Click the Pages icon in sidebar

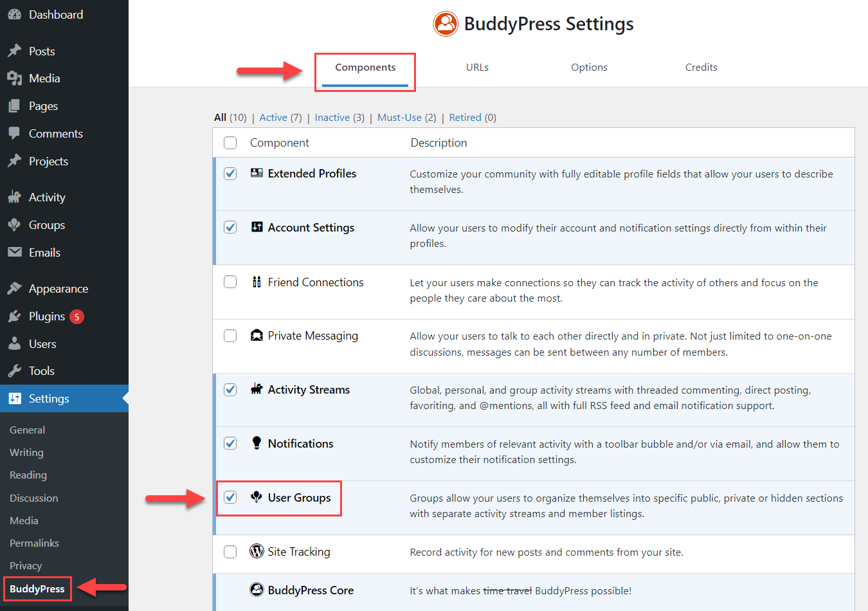click(14, 106)
